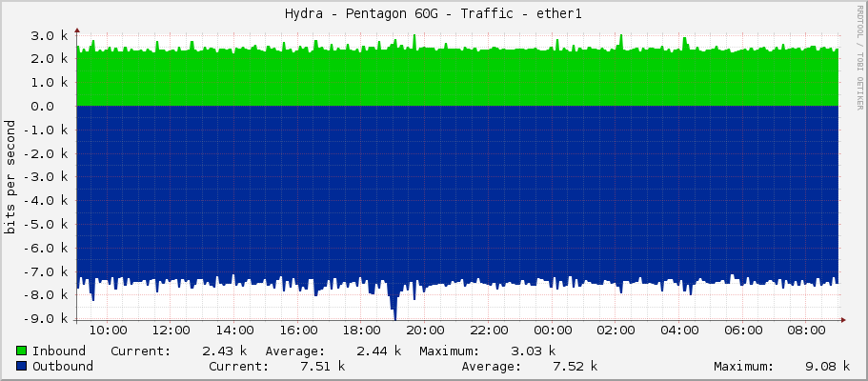Click the '-6.0 k' y-axis label
Screen dimensions: 868x381
(47, 248)
